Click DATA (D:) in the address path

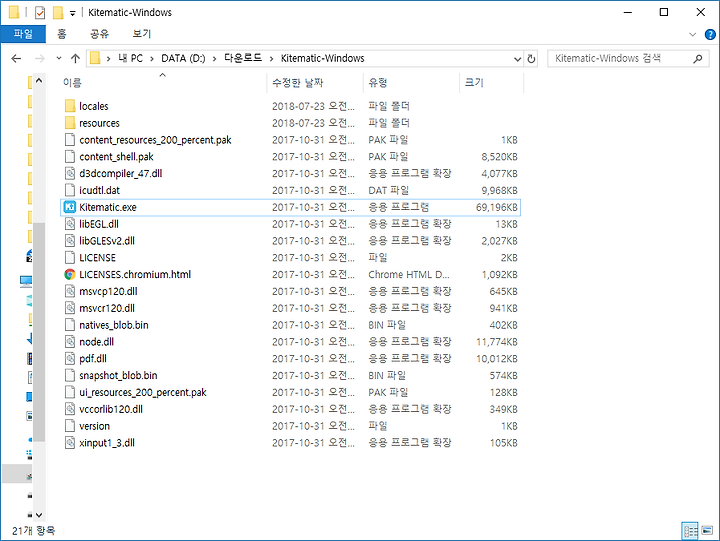pos(183,59)
